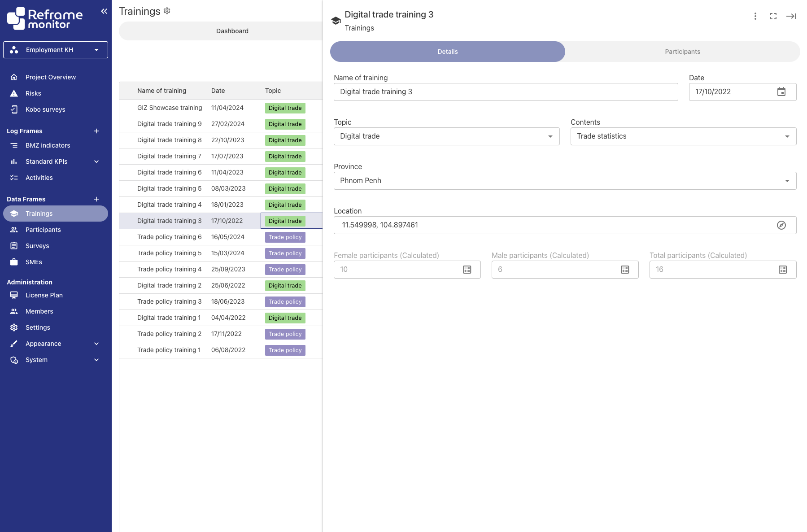Open the three-dot more options menu
The height and width of the screenshot is (532, 807).
pyautogui.click(x=755, y=16)
